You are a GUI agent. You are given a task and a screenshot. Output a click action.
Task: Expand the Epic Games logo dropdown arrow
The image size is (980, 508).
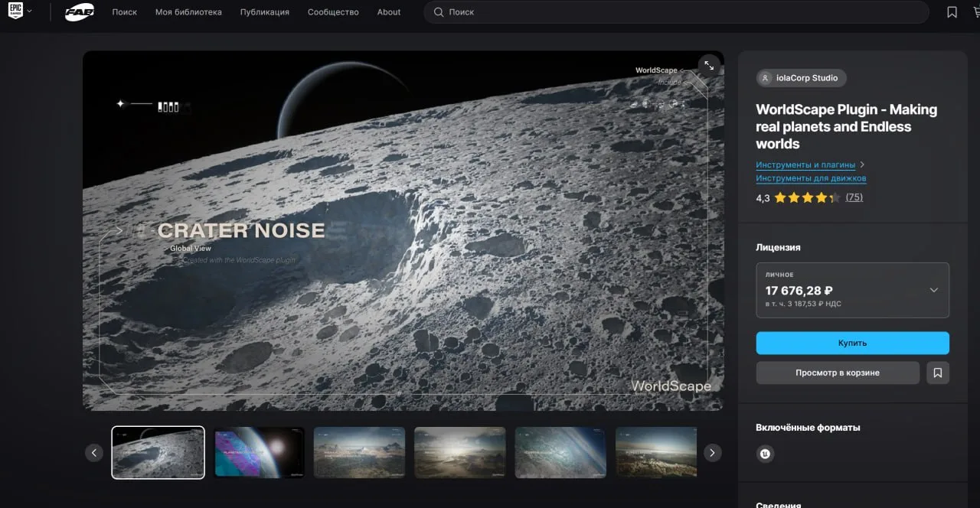[30, 11]
